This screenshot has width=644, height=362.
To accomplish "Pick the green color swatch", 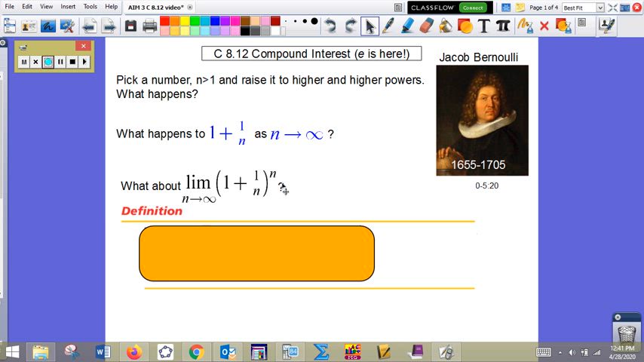I will coord(195,21).
